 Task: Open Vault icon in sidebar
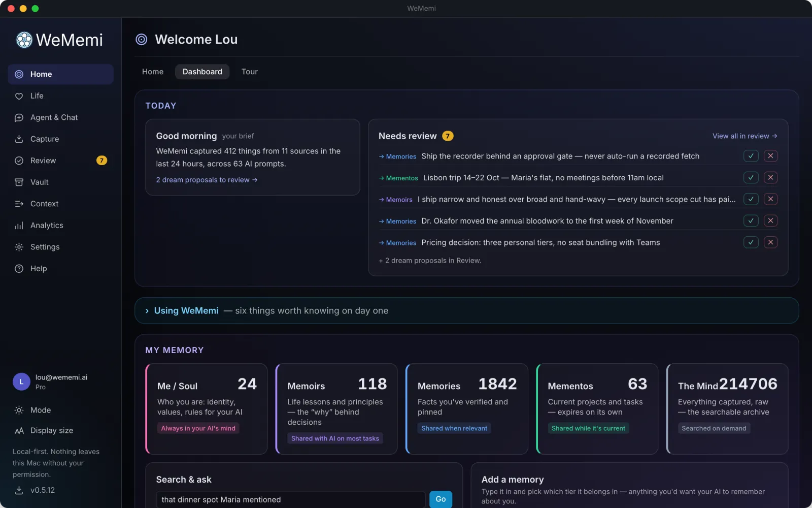click(x=19, y=182)
